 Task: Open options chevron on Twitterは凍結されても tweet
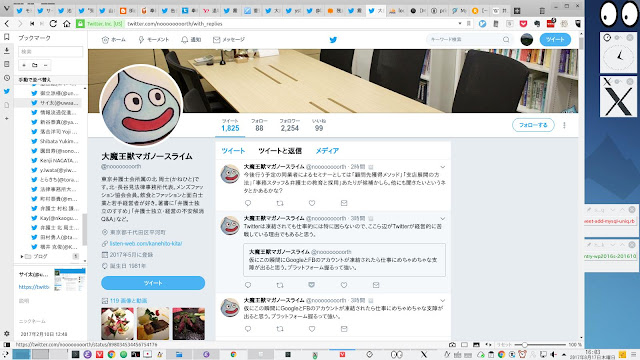[x=442, y=219]
